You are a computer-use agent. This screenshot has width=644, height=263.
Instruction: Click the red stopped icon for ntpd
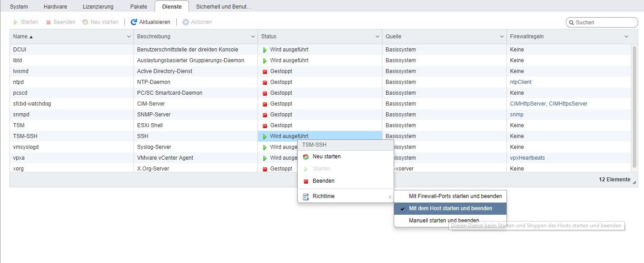(265, 82)
